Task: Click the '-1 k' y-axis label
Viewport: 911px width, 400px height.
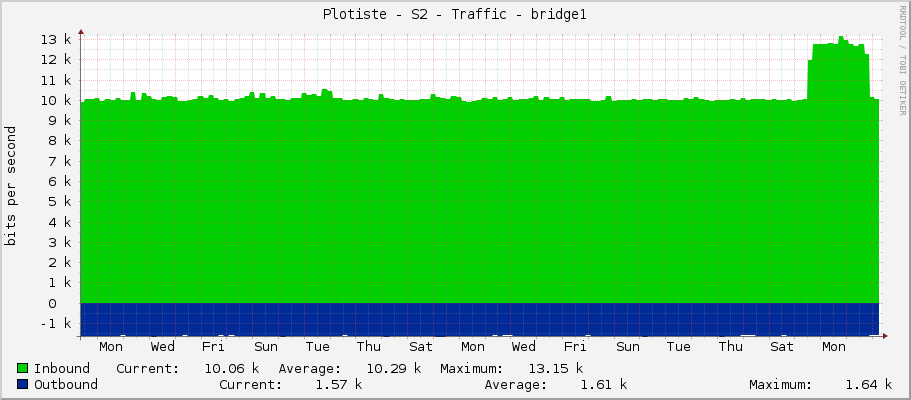Action: click(56, 324)
